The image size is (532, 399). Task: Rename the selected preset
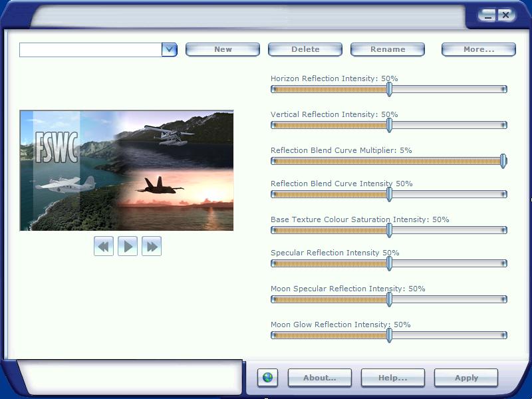[x=388, y=49]
